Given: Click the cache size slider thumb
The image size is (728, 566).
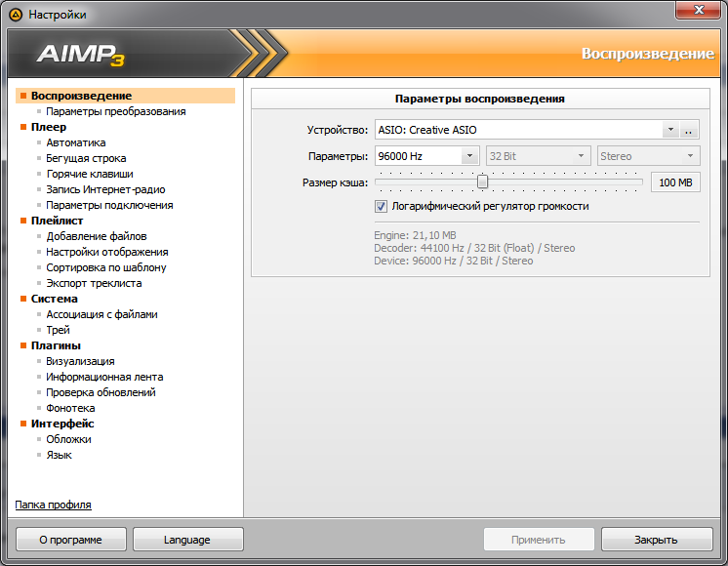Looking at the screenshot, I should point(482,182).
